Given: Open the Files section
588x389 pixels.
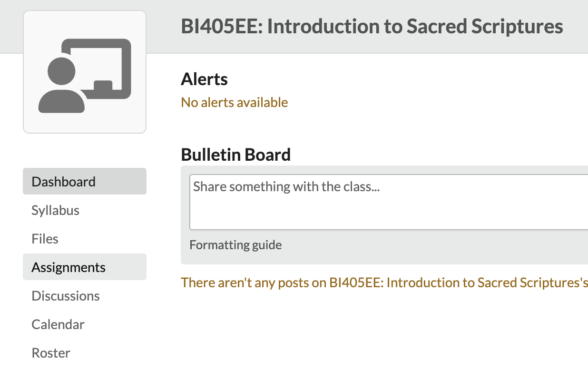Looking at the screenshot, I should click(45, 239).
